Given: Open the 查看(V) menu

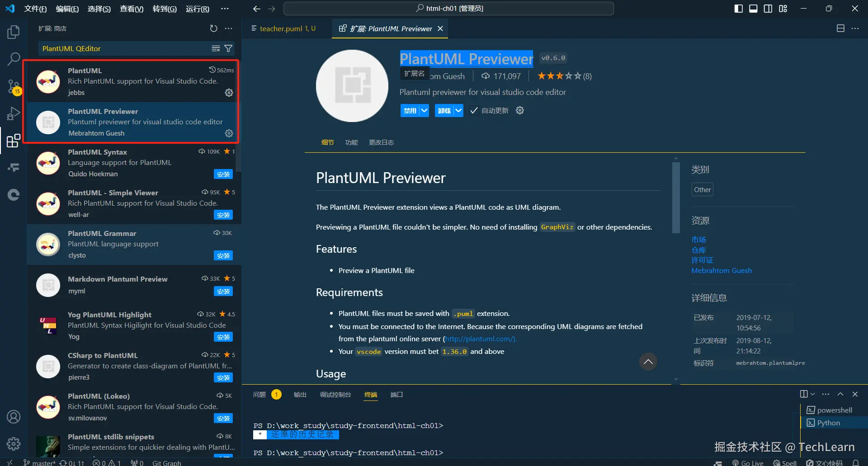Looking at the screenshot, I should click(132, 9).
